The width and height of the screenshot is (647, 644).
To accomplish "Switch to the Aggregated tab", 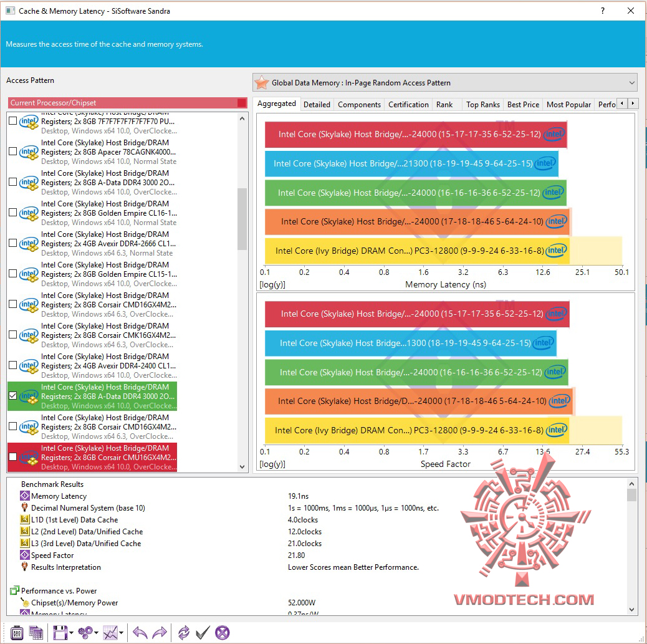I will click(277, 104).
